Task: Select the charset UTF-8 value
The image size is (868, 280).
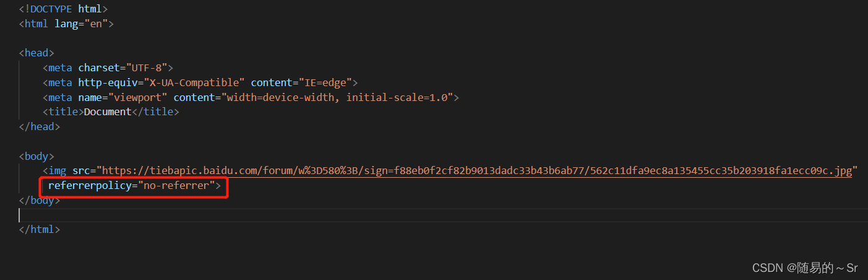Action: pyautogui.click(x=147, y=68)
